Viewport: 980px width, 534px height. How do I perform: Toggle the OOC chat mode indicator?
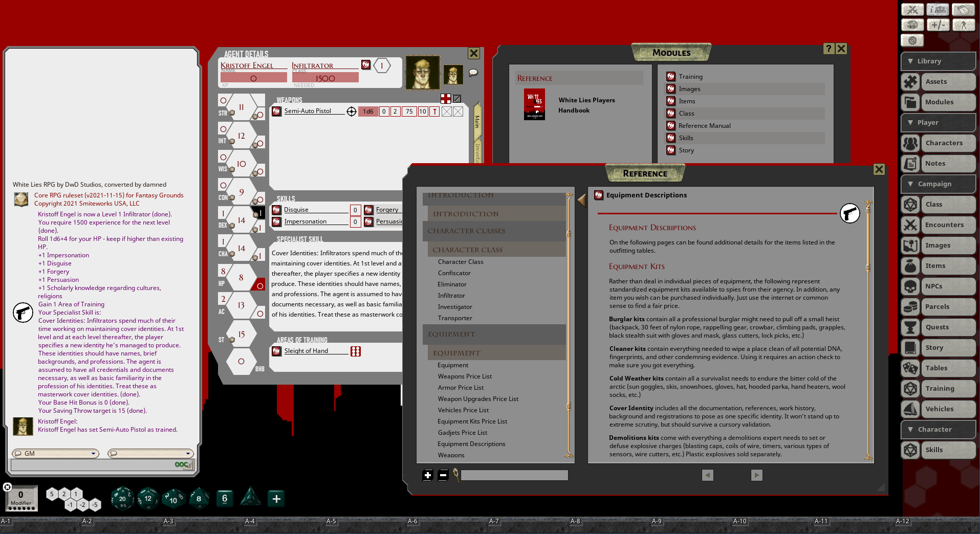pyautogui.click(x=183, y=464)
